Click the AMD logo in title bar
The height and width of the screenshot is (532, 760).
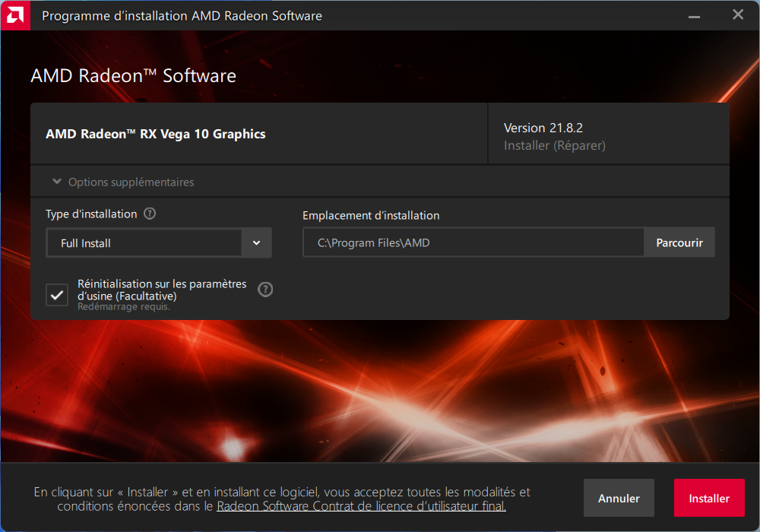[15, 15]
